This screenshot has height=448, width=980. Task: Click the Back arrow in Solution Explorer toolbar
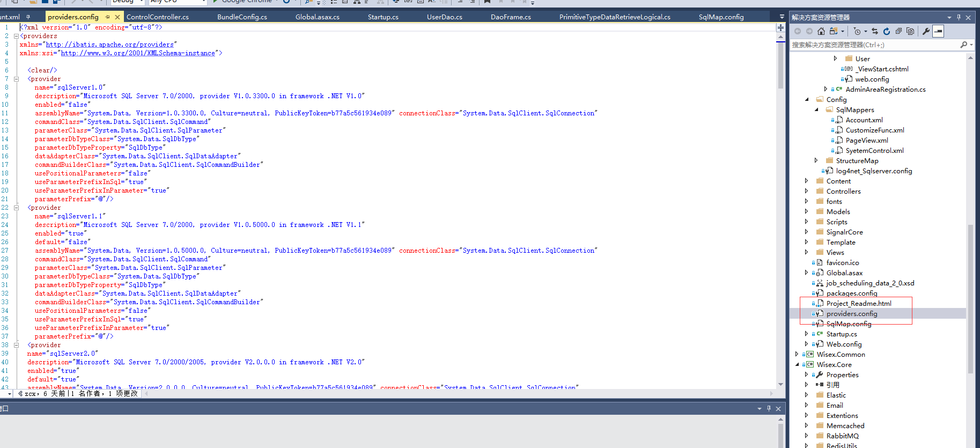click(x=798, y=31)
